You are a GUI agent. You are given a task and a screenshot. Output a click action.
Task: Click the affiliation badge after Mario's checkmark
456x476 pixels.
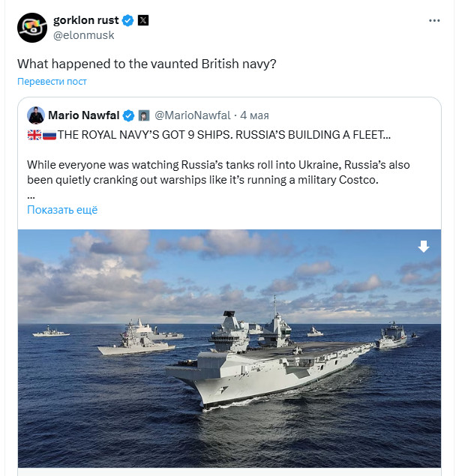(x=144, y=115)
